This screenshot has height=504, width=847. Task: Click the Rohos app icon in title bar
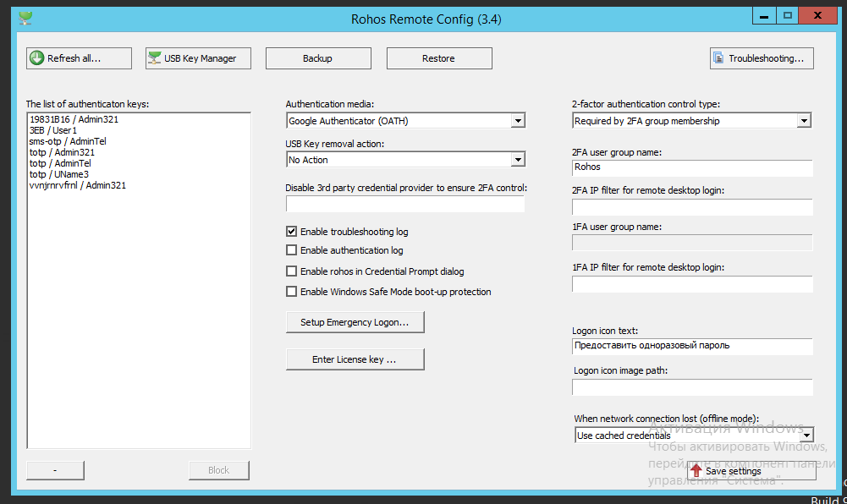(25, 19)
